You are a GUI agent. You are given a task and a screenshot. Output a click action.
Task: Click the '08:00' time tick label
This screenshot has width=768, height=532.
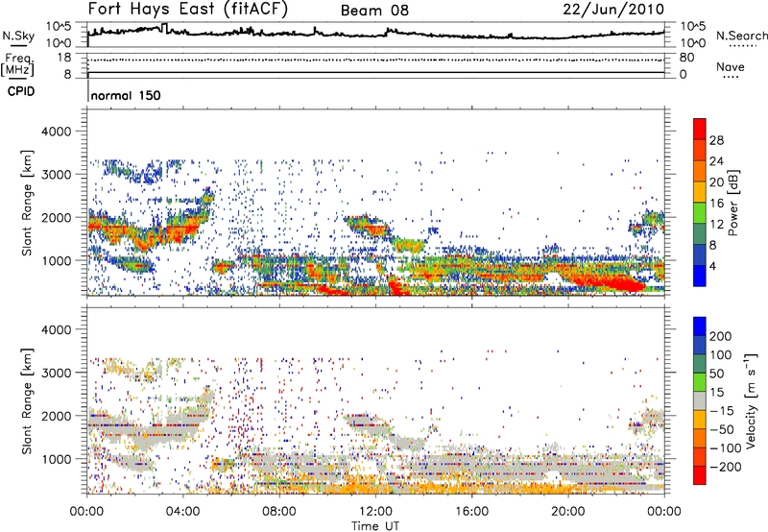click(279, 512)
